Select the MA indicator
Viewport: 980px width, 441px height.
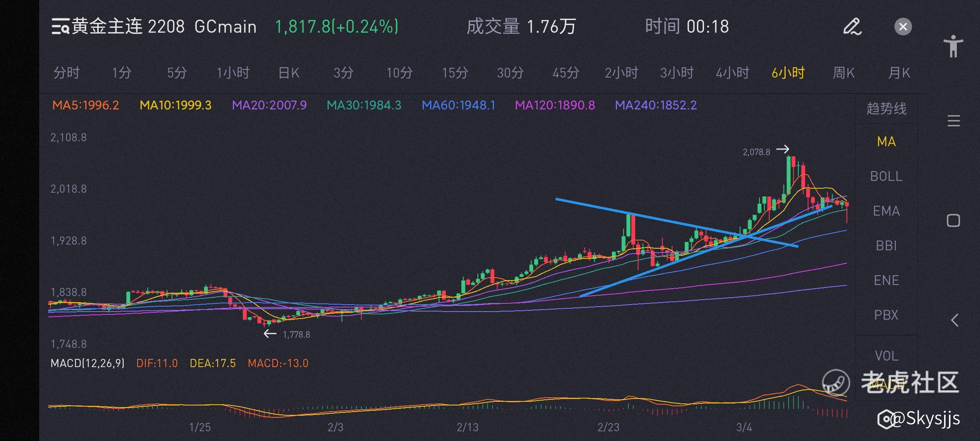coord(886,142)
